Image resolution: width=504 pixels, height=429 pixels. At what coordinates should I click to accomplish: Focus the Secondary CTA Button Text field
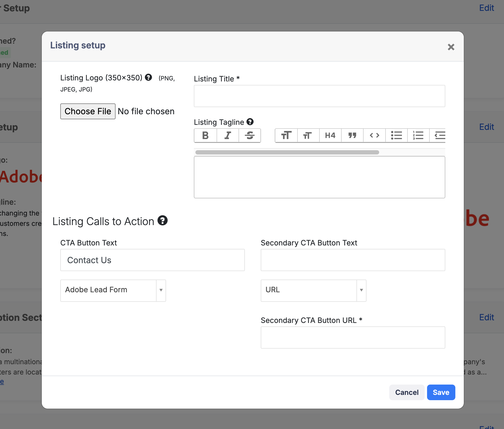[353, 260]
